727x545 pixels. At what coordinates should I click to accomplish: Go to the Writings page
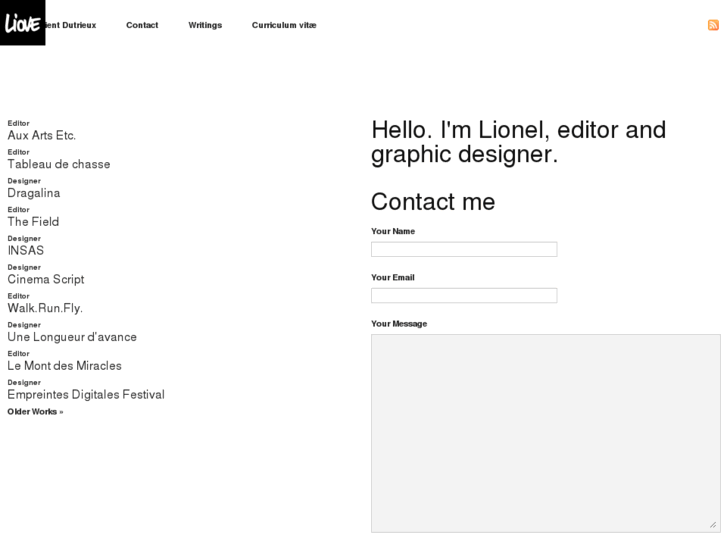205,25
